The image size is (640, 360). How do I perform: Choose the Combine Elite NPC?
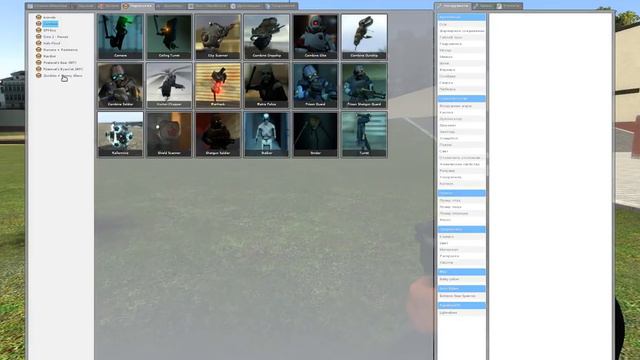(x=316, y=37)
